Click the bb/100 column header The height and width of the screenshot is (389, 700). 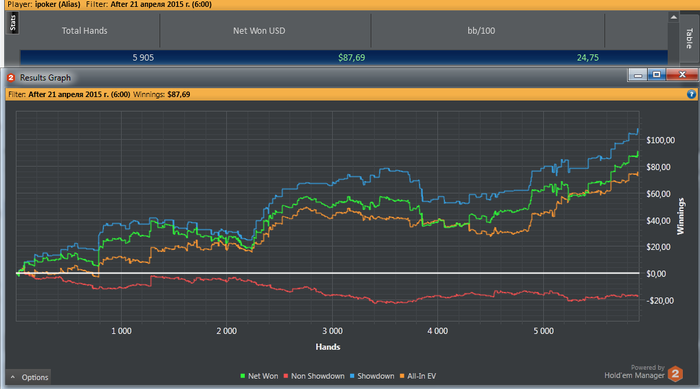481,30
